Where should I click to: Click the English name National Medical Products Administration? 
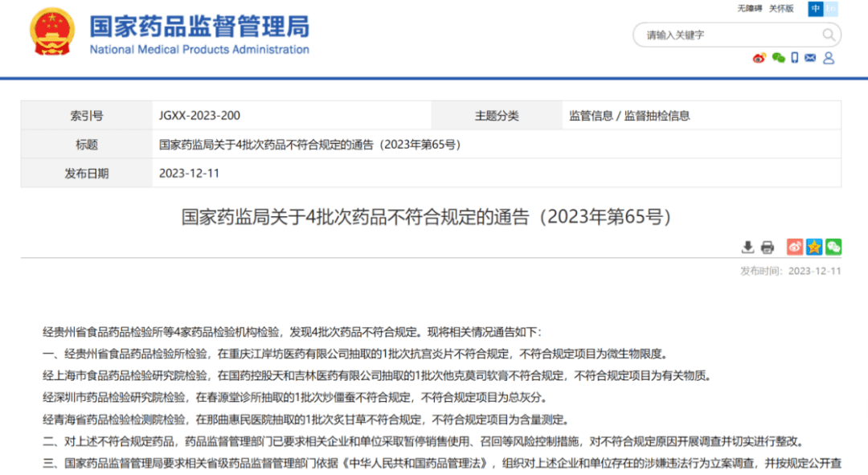click(199, 49)
